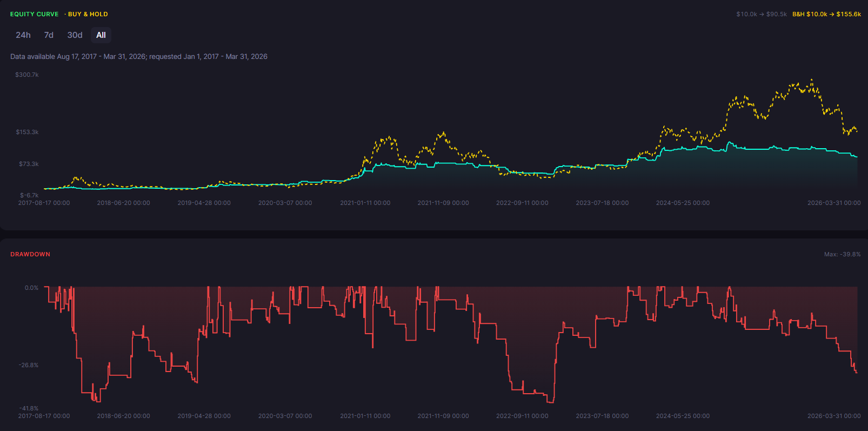Click 2026-03-31 date on equity chart axis
The height and width of the screenshot is (431, 868).
[x=834, y=203]
